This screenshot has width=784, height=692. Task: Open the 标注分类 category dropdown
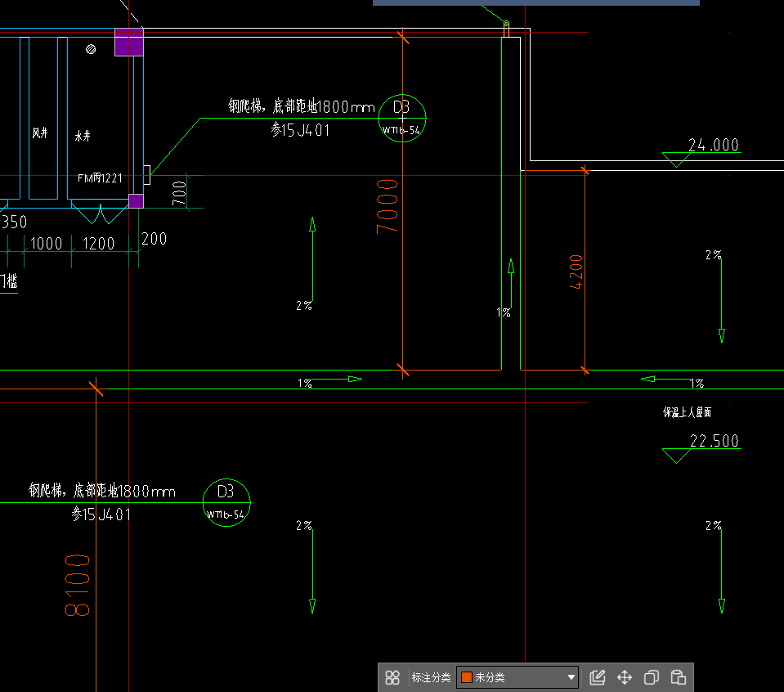(x=517, y=677)
